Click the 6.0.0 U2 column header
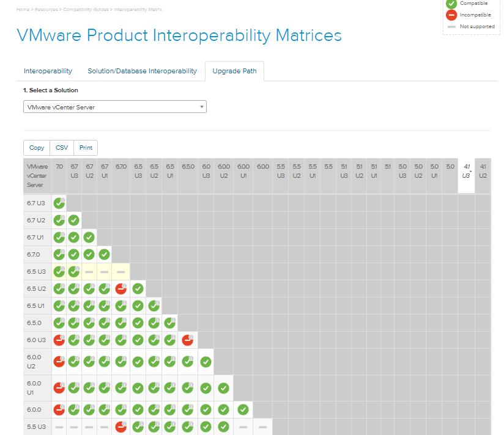Image resolution: width=504 pixels, height=435 pixels. pyautogui.click(x=224, y=176)
